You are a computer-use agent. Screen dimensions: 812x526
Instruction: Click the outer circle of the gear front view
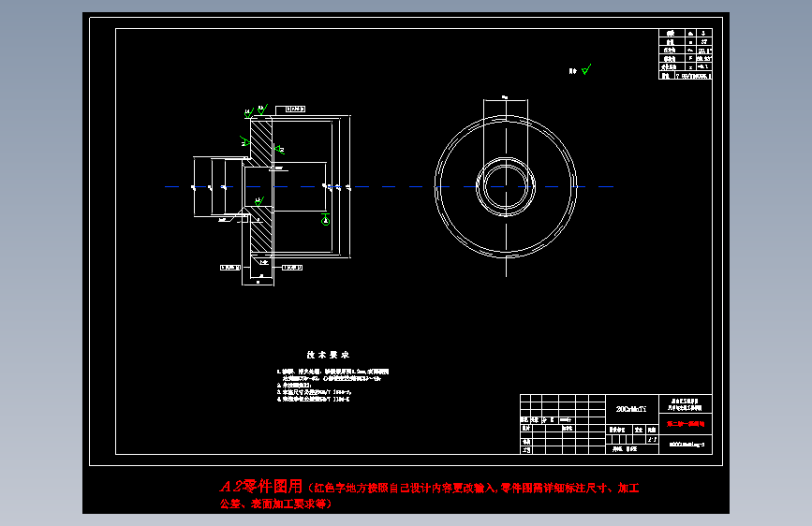(506, 186)
